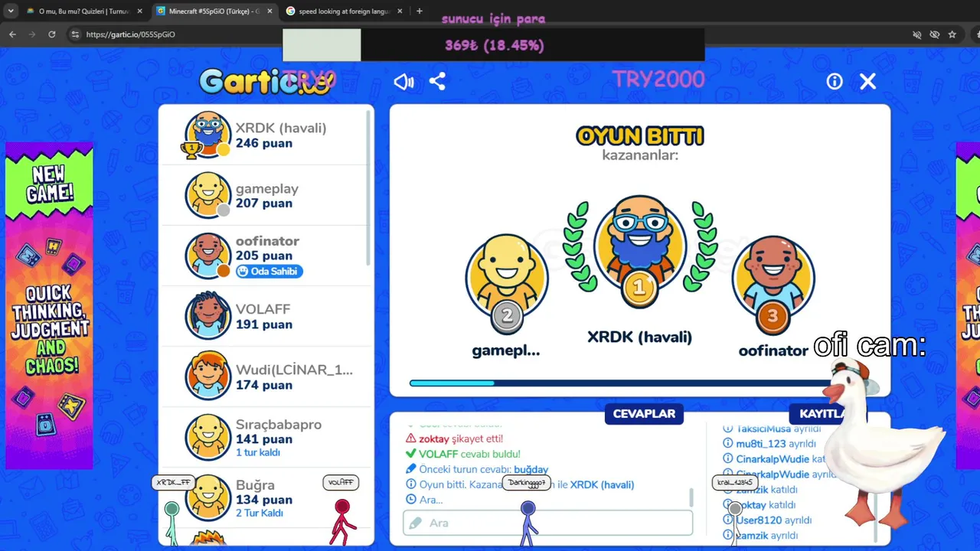The image size is (980, 551).
Task: Click the 'OYUN BİTTİ' heading
Action: point(639,136)
